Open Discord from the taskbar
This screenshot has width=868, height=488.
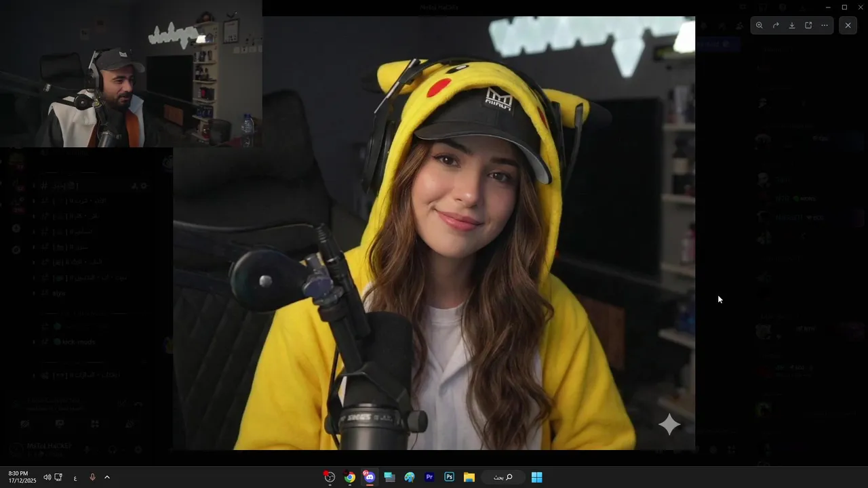369,477
